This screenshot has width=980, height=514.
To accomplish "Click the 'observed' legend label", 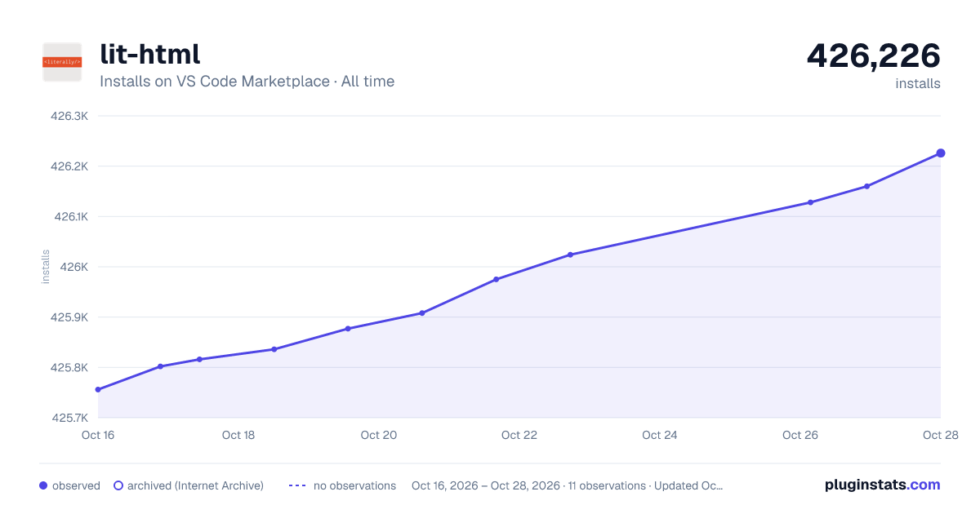I will pyautogui.click(x=76, y=485).
